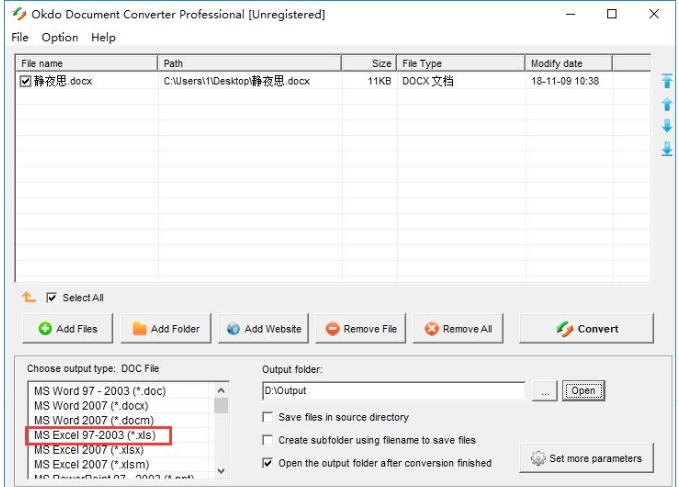Select MS Excel 2007 (*.xlsm) output type
The height and width of the screenshot is (487, 679).
92,464
